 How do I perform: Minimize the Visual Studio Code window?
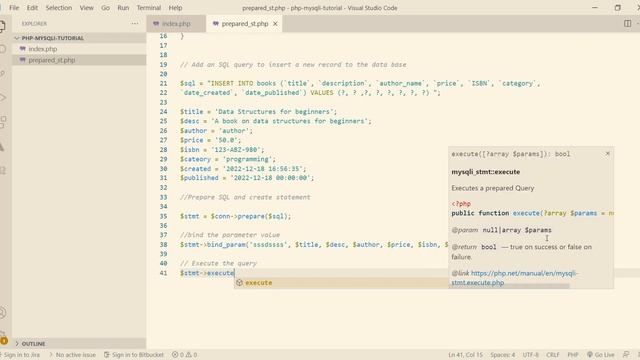pyautogui.click(x=595, y=7)
